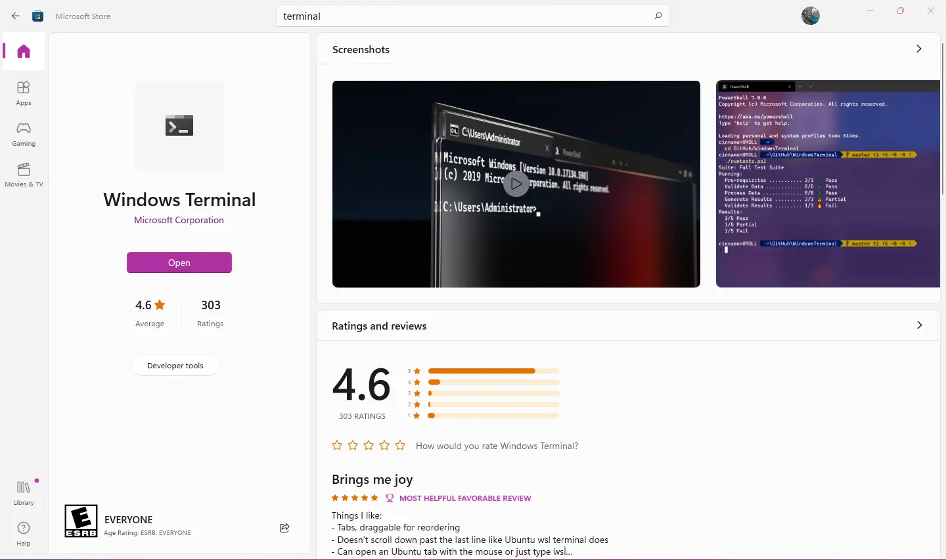This screenshot has width=946, height=560.
Task: Open the Library section
Action: [x=24, y=493]
